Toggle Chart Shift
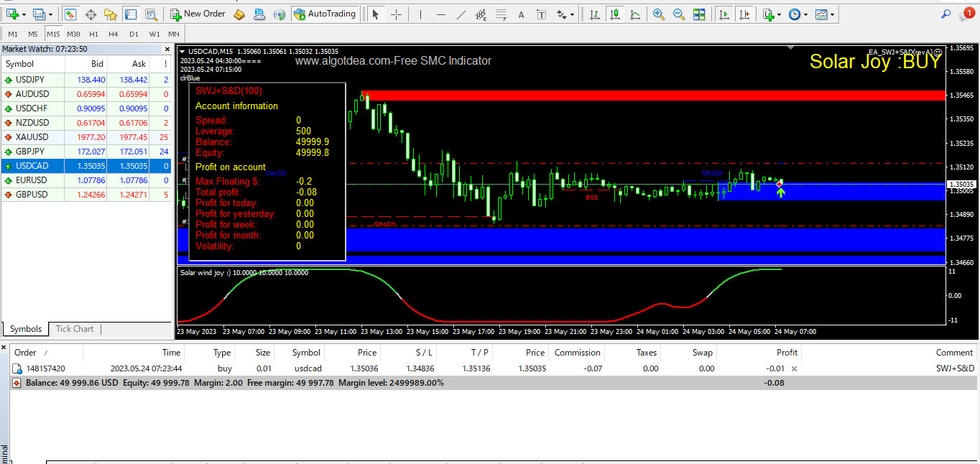This screenshot has height=464, width=980. coord(745,14)
